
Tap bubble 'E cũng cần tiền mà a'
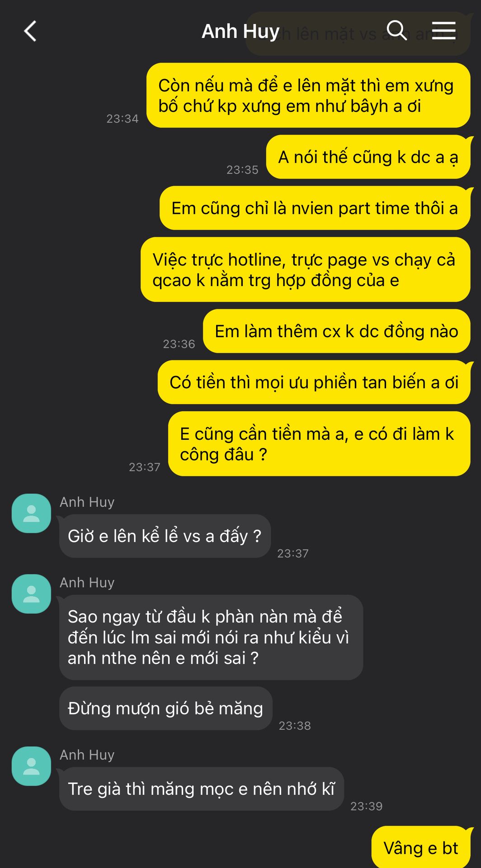pyautogui.click(x=319, y=443)
